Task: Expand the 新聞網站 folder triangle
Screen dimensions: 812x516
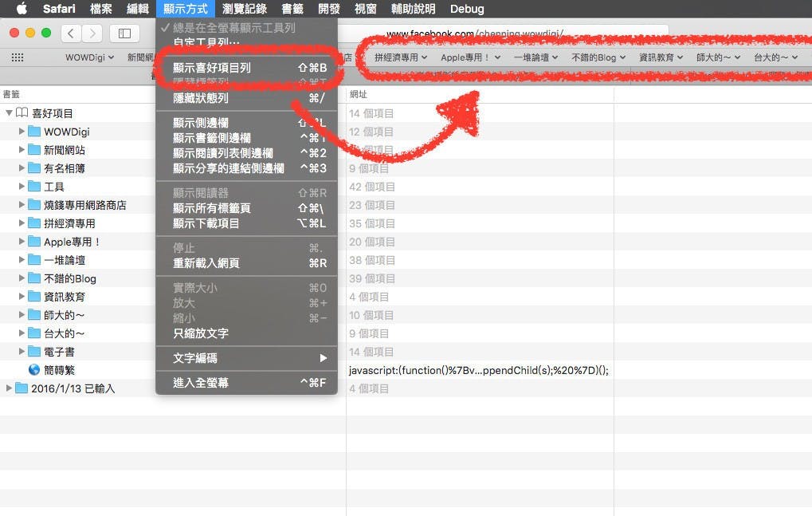Action: pos(22,150)
